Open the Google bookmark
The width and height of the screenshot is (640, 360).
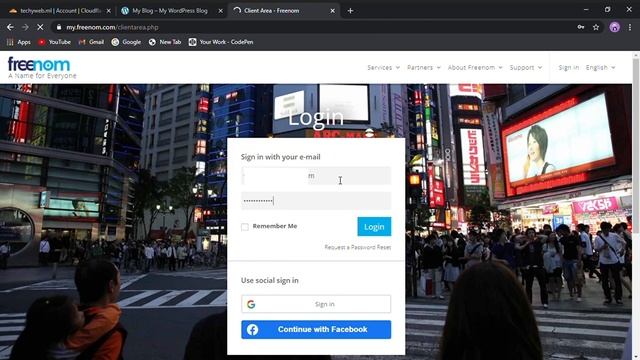(x=126, y=42)
